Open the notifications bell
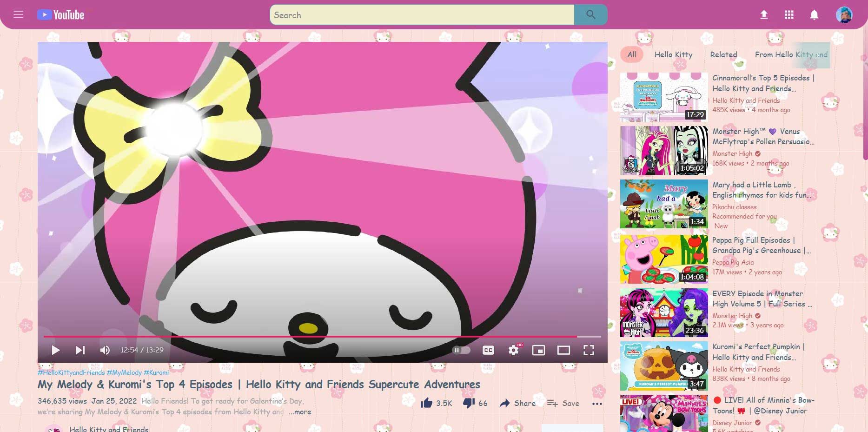This screenshot has width=868, height=432. [814, 15]
